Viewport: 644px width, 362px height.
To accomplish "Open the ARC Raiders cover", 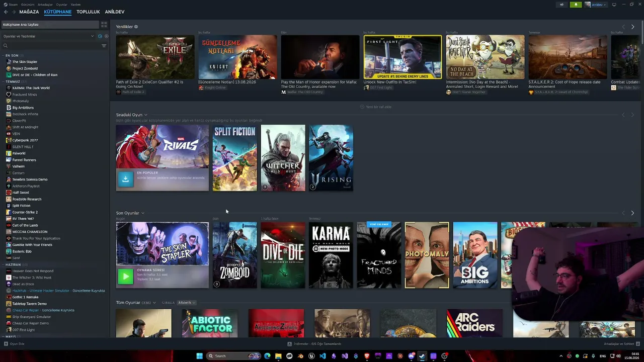I will point(474,323).
